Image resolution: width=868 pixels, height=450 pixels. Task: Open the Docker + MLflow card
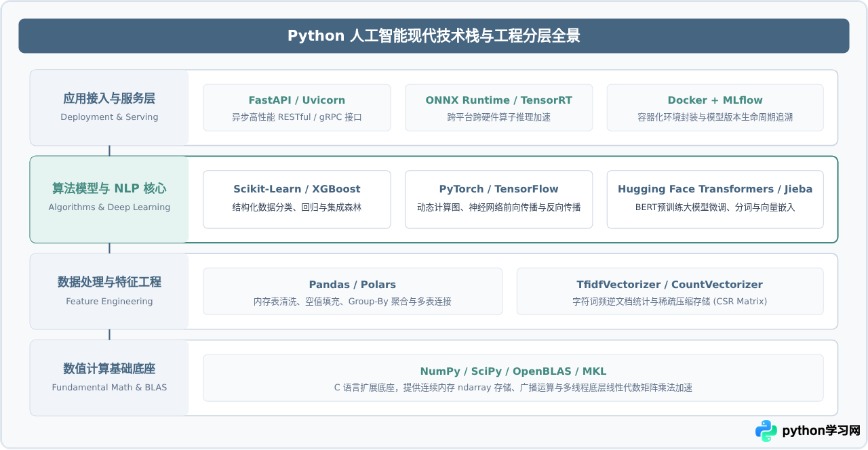click(715, 108)
